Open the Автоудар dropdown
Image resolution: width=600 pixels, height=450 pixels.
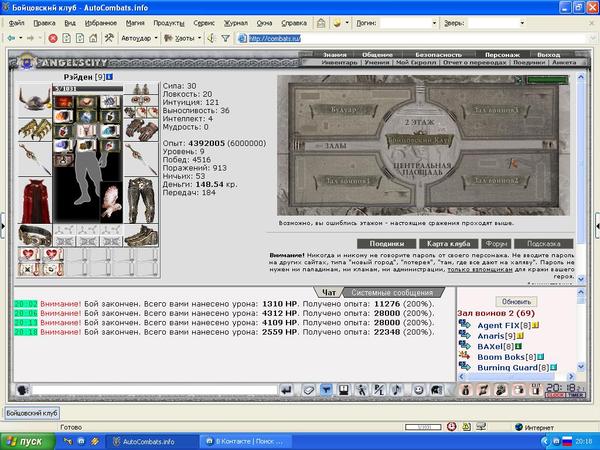pyautogui.click(x=139, y=38)
